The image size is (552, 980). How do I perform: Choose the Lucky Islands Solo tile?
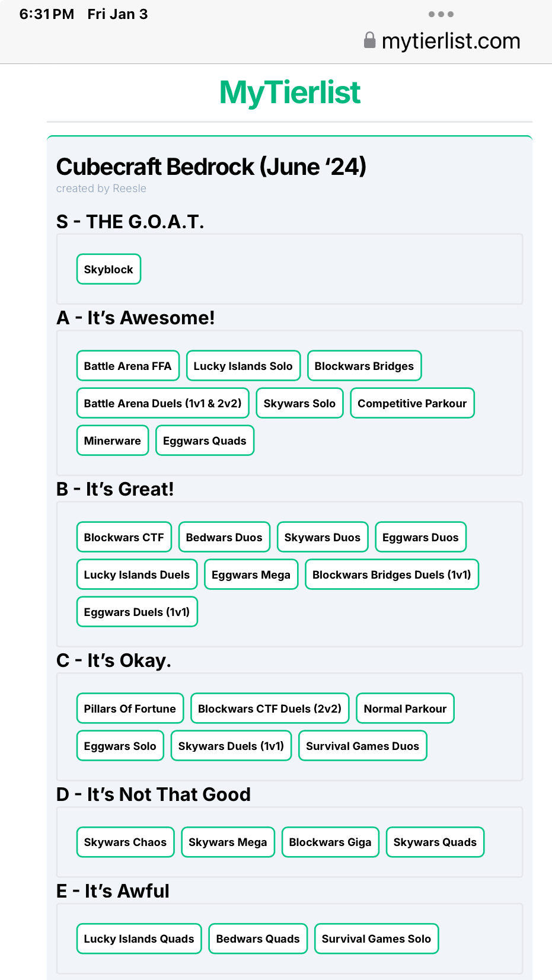point(243,366)
